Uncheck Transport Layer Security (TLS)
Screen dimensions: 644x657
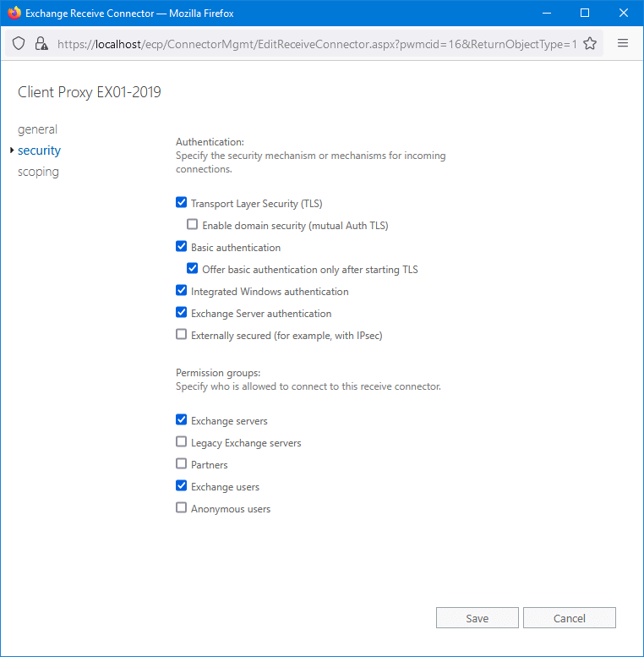click(x=181, y=203)
